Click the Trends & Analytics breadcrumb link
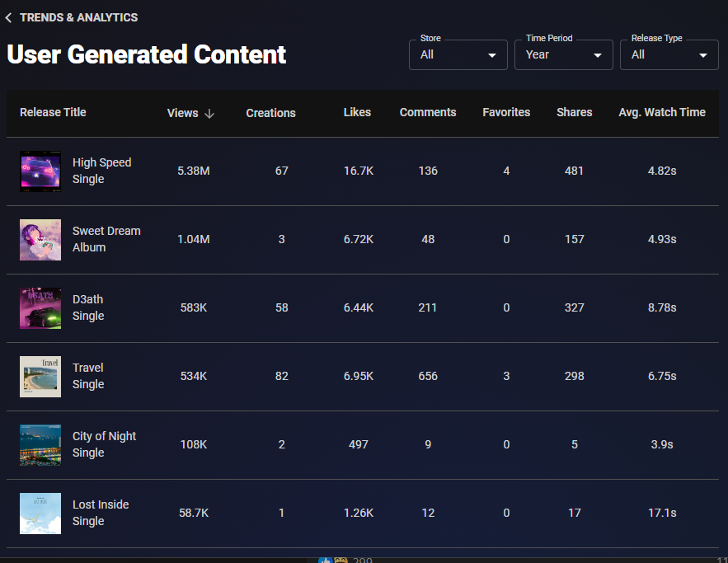This screenshot has height=563, width=728. pos(78,17)
